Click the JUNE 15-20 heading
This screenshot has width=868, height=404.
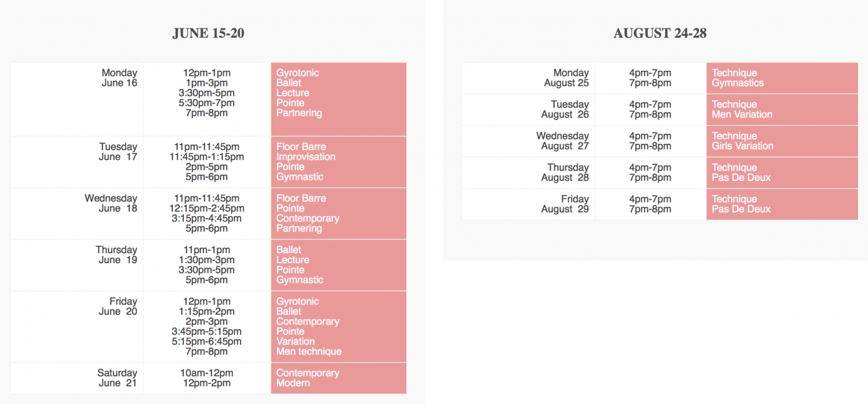208,33
